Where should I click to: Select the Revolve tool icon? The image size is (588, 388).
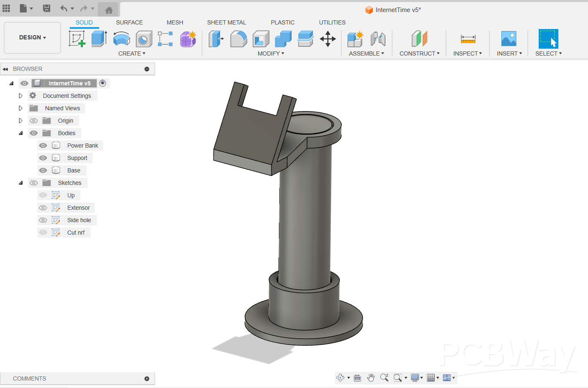click(121, 39)
